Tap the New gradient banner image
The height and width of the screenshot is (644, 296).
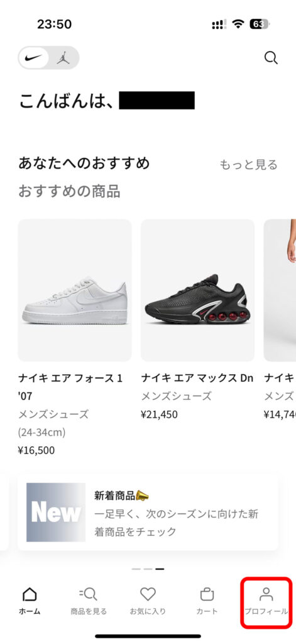[x=56, y=512]
